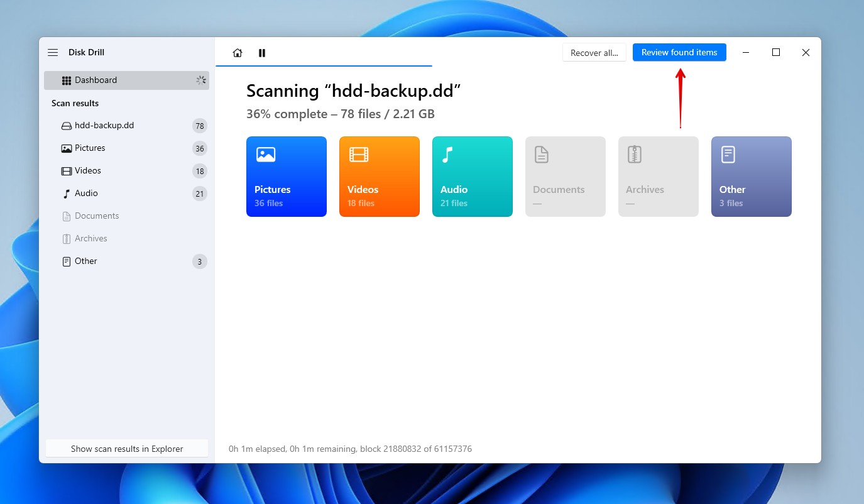The width and height of the screenshot is (864, 504).
Task: Open Audio category in sidebar
Action: click(86, 194)
